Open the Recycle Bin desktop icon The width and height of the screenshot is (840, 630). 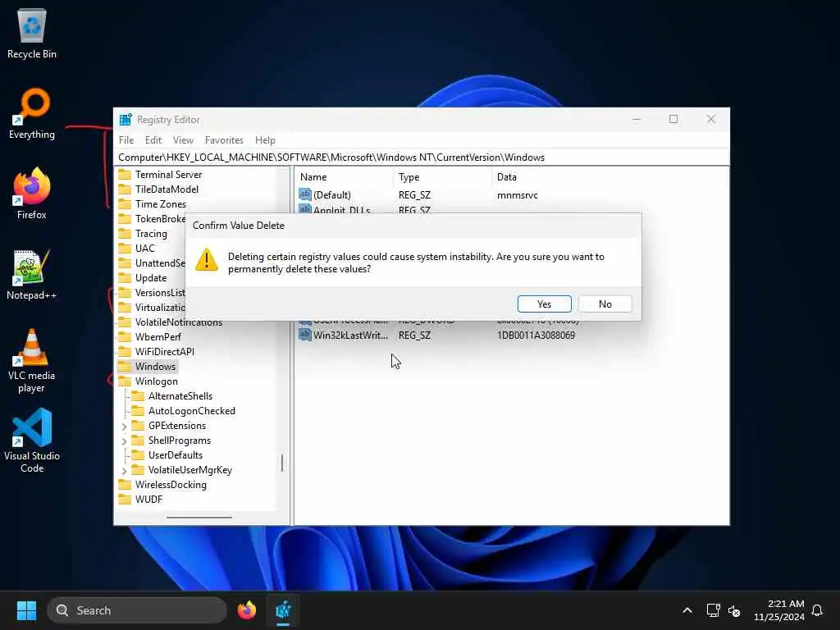(32, 34)
